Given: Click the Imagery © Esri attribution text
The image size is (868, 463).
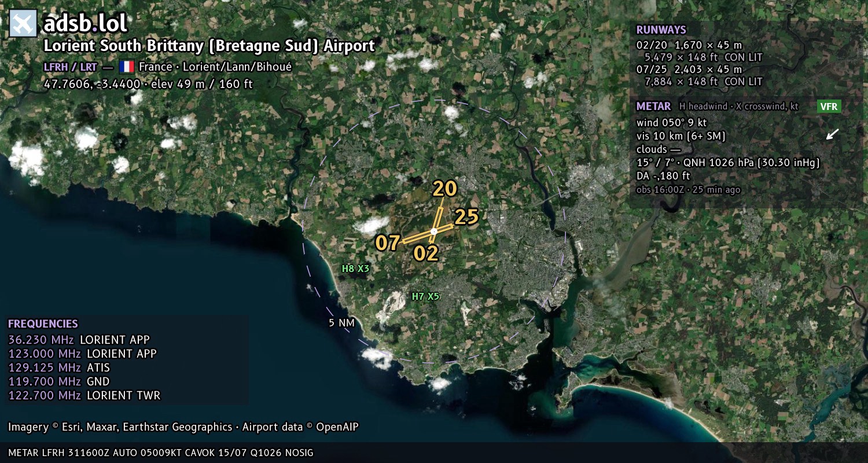Looking at the screenshot, I should [x=183, y=427].
